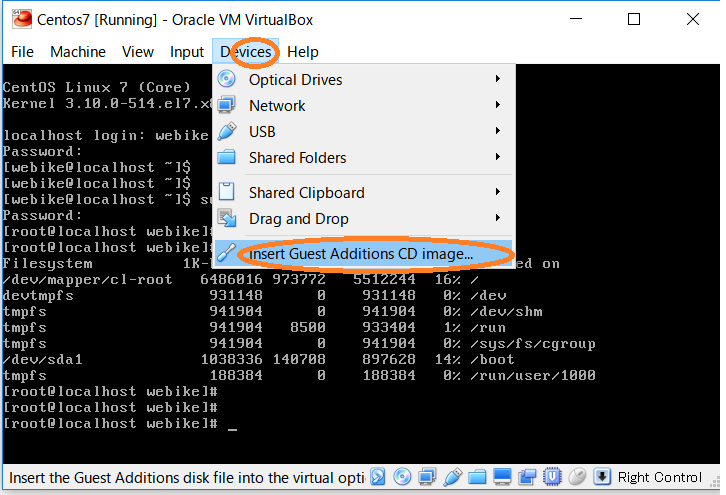Click the mouse integration status bar icon
This screenshot has width=726, height=495.
click(x=577, y=476)
